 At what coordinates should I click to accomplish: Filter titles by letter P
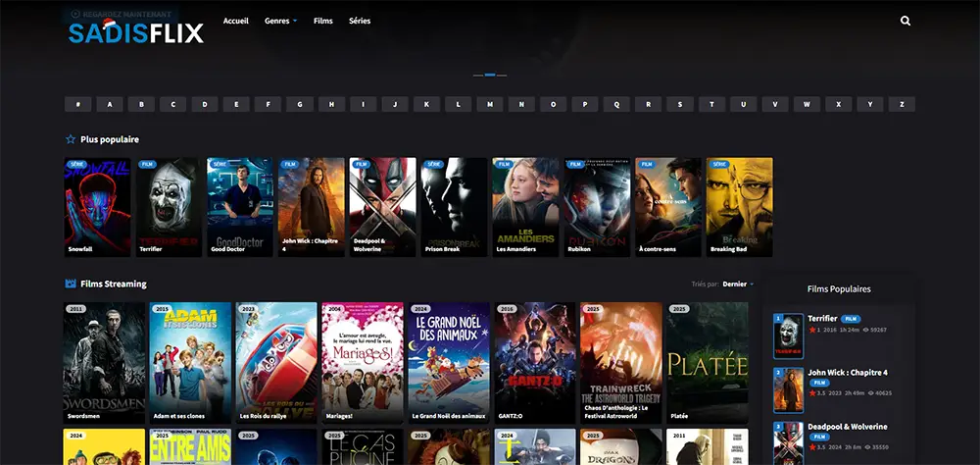point(585,105)
